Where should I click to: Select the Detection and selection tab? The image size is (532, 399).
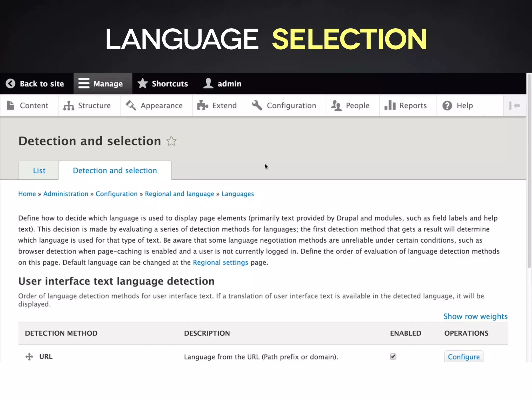pyautogui.click(x=115, y=170)
